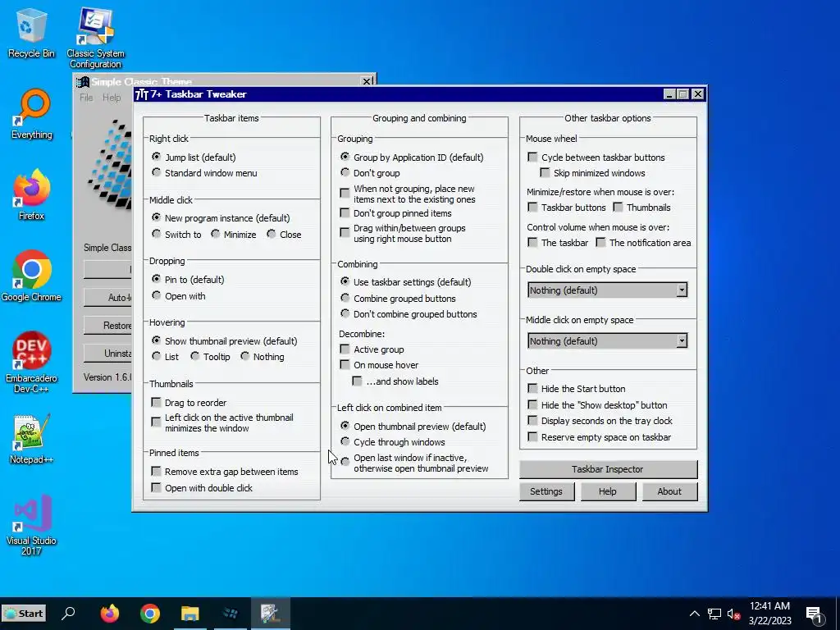Select Hovering Tooltip option
The height and width of the screenshot is (630, 840).
pos(195,356)
